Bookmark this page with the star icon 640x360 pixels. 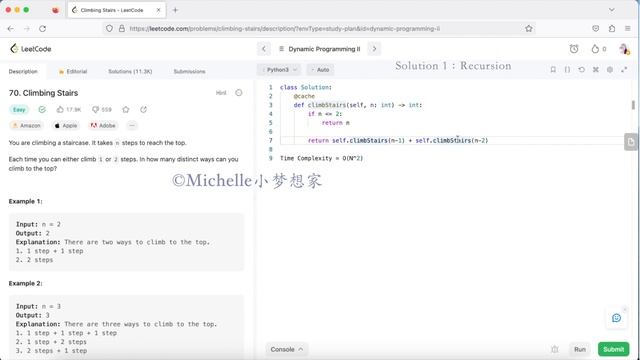(x=529, y=29)
